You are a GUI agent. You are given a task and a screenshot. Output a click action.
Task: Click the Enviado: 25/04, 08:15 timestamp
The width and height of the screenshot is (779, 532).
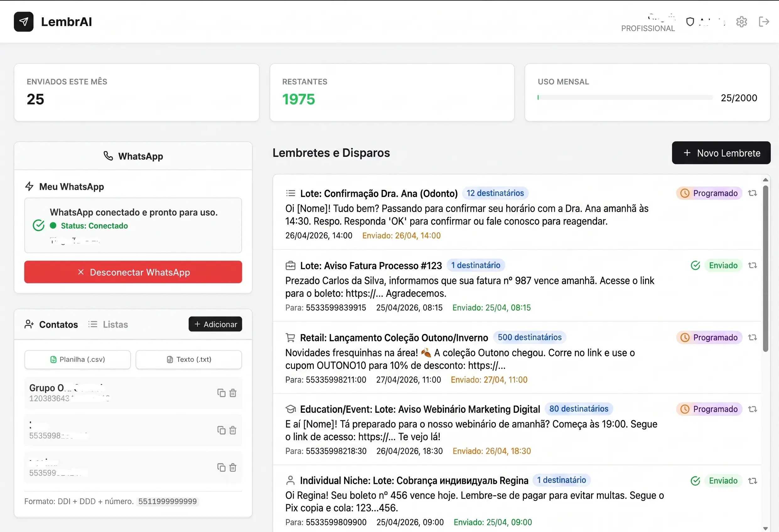click(x=492, y=307)
